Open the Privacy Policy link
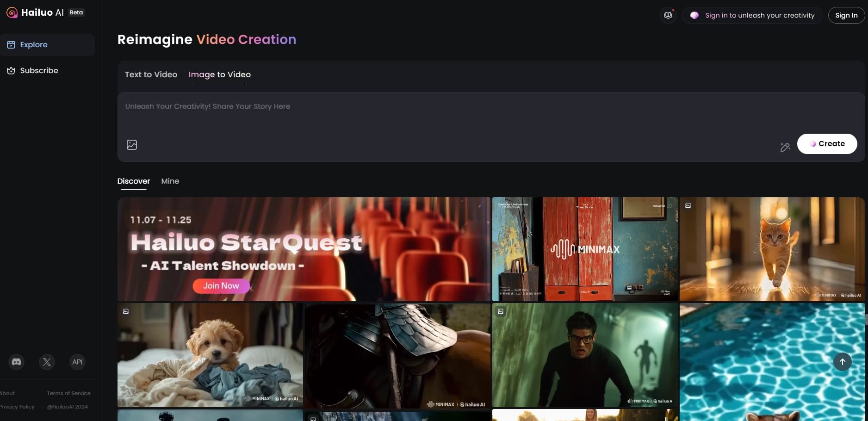The image size is (868, 421). [17, 407]
